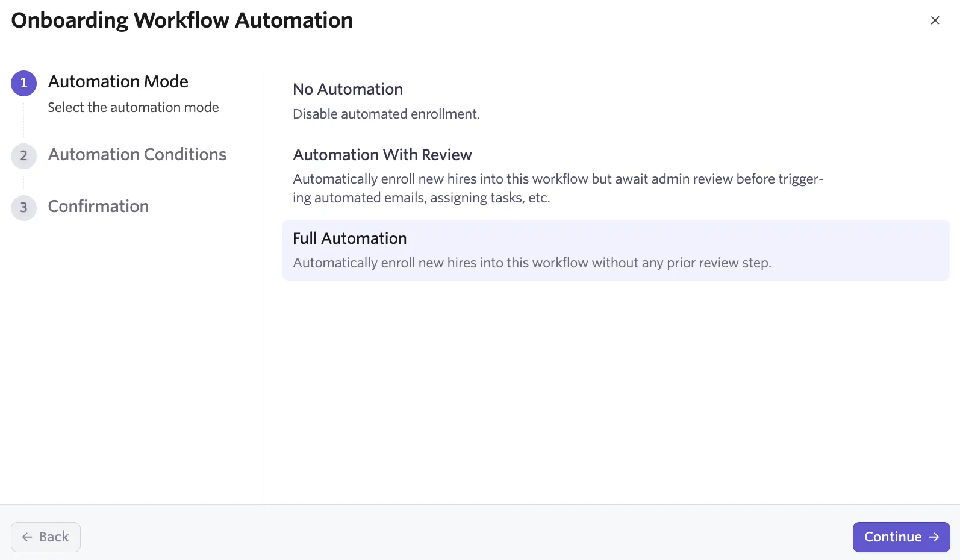960x560 pixels.
Task: Choose Automation With Review mode
Action: pos(616,175)
